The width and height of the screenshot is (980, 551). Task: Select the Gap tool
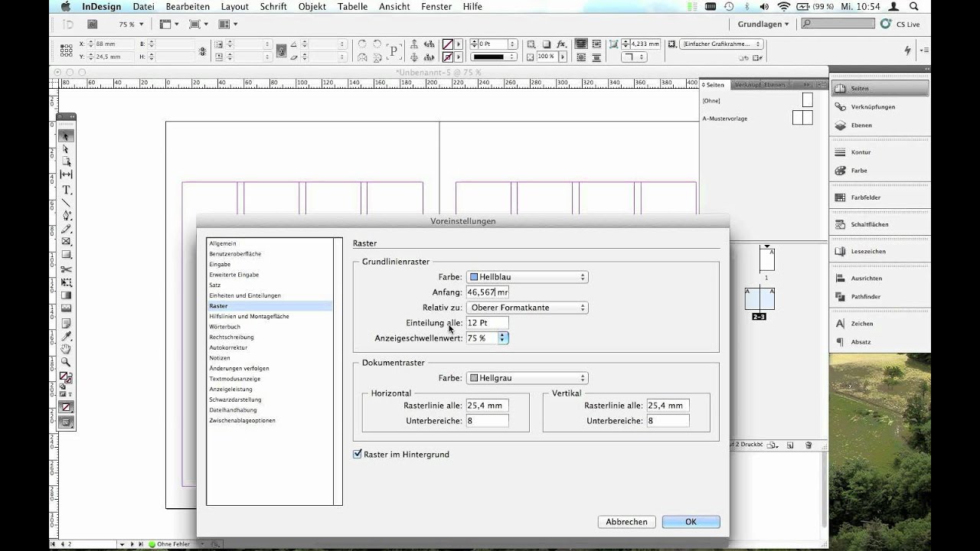67,174
